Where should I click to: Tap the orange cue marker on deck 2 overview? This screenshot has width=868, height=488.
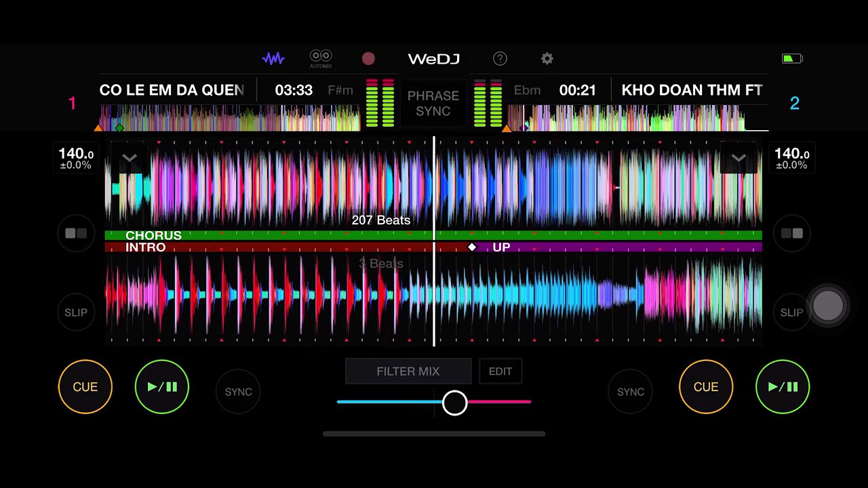point(506,128)
